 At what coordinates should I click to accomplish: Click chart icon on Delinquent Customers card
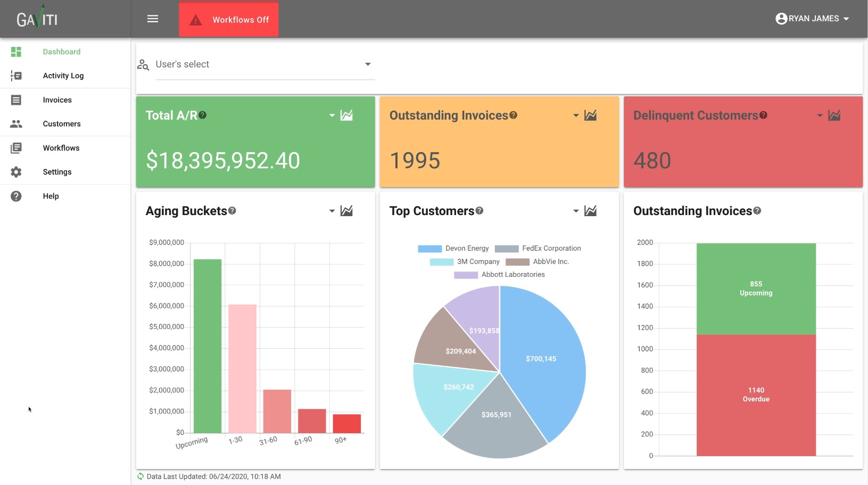[834, 116]
